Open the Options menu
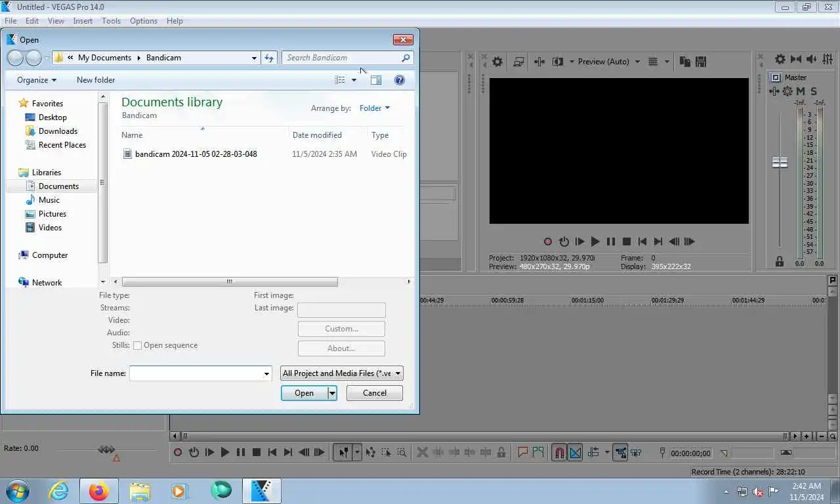This screenshot has width=840, height=504. [144, 21]
